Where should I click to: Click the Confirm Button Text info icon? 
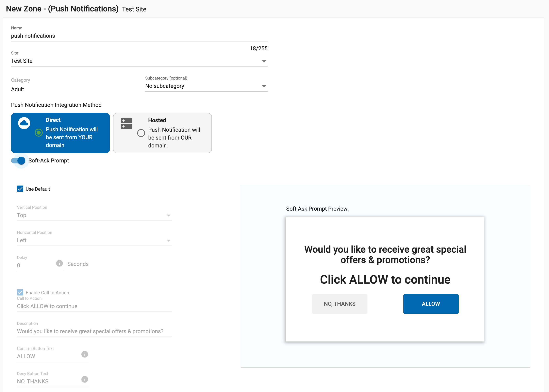[x=85, y=354]
